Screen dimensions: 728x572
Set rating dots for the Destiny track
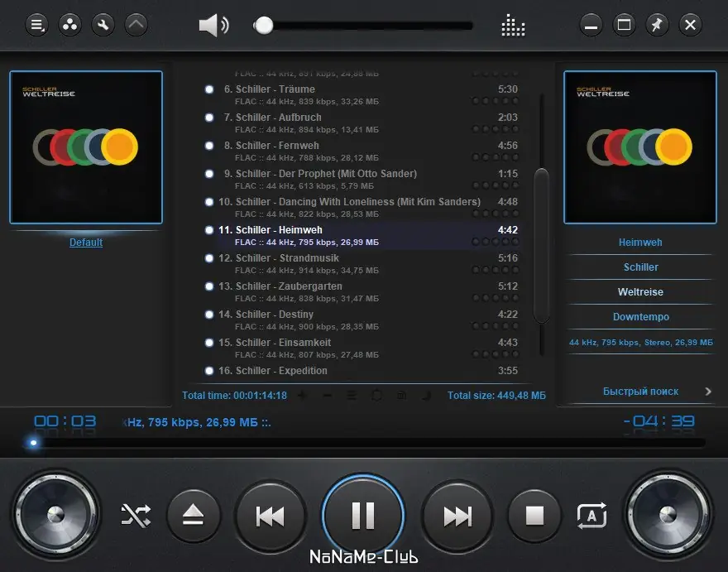(x=496, y=326)
